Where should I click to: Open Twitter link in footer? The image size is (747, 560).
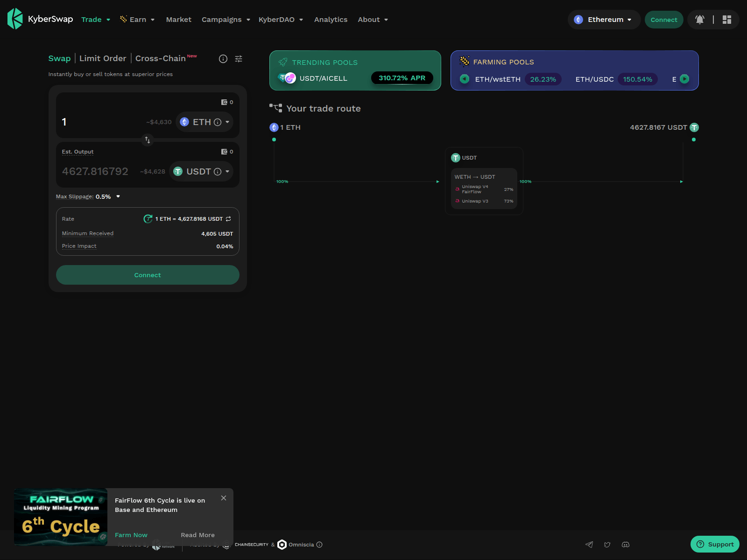[x=607, y=545]
